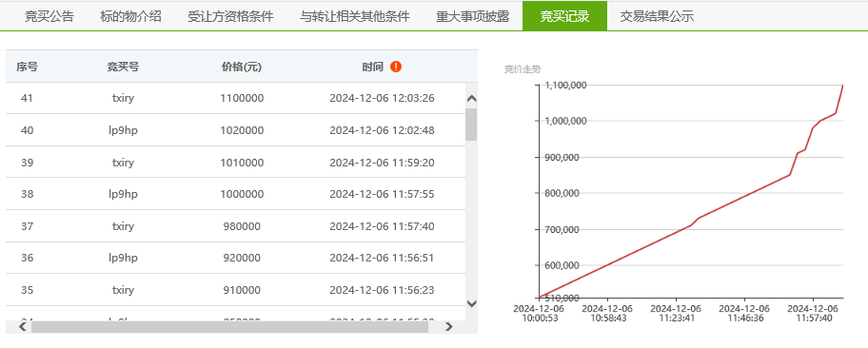Click the vertical scrollbar thumb of bid table

click(471, 125)
